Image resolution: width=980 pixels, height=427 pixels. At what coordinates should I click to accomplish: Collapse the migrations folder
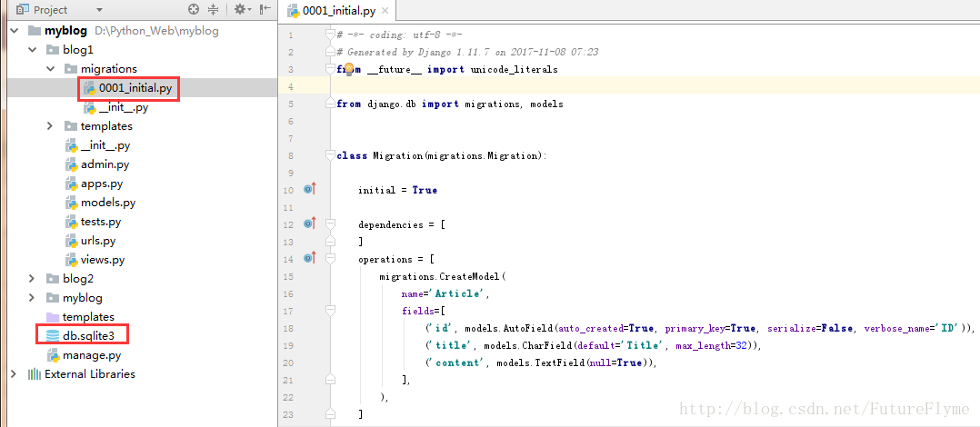50,69
